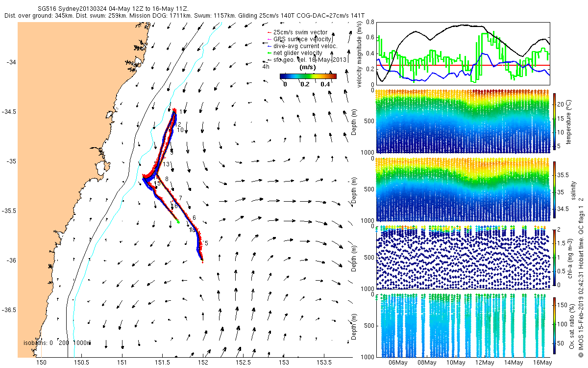This screenshot has height=368, width=588.
Task: Click the '35.5' tick on salinity colorbar
Action: (x=563, y=175)
